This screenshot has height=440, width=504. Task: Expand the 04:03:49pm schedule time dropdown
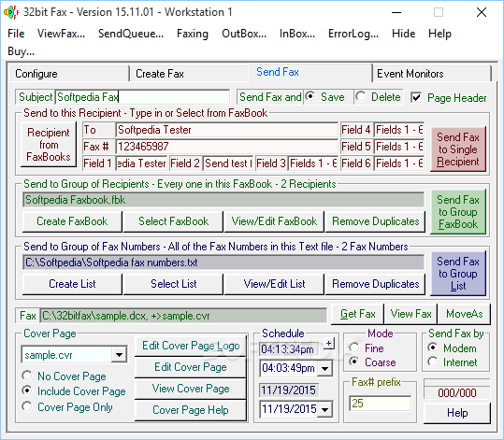click(x=325, y=369)
